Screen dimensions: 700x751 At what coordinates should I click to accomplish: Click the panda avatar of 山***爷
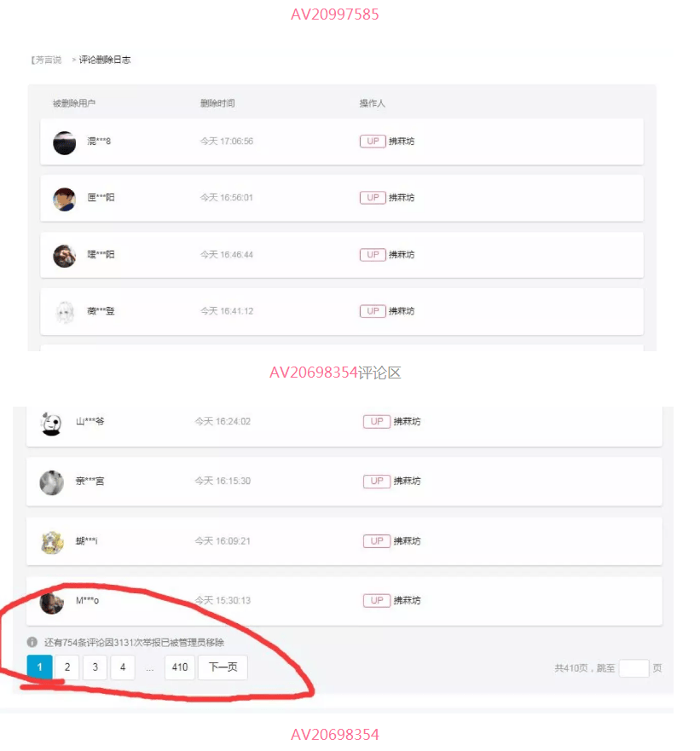(52, 423)
